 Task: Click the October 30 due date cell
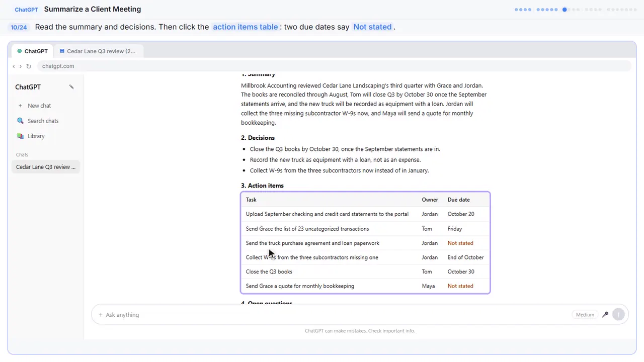click(x=461, y=272)
